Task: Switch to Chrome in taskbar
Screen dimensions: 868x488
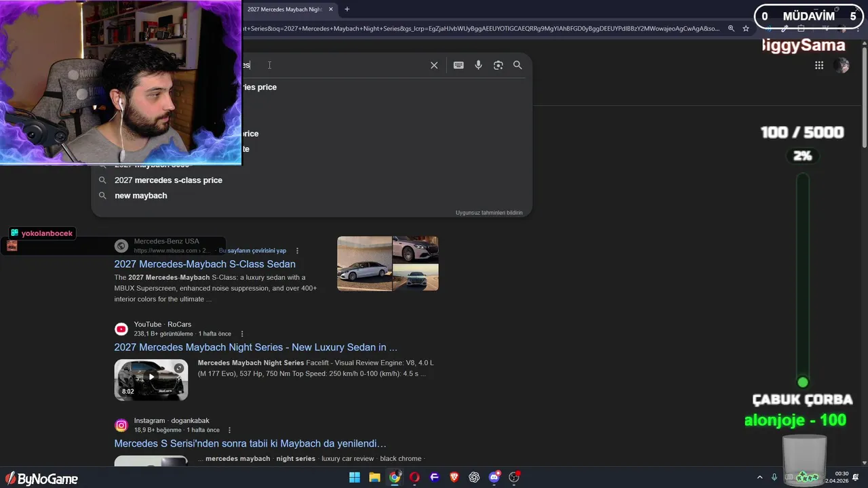Action: coord(395,477)
